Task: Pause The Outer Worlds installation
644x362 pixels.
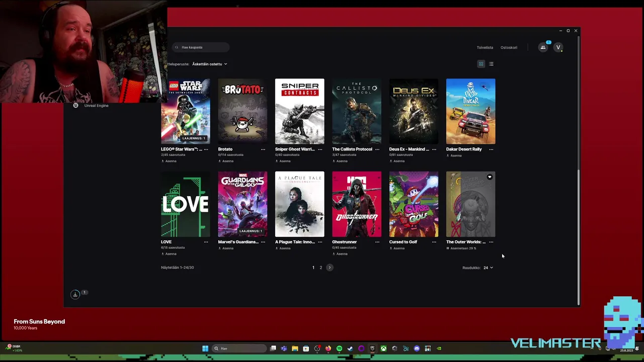Action: pyautogui.click(x=448, y=248)
